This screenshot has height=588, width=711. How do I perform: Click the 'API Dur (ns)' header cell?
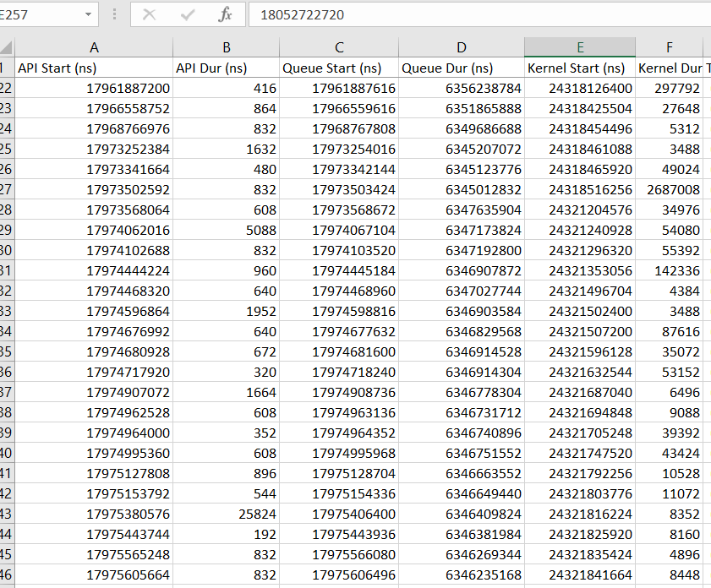227,68
